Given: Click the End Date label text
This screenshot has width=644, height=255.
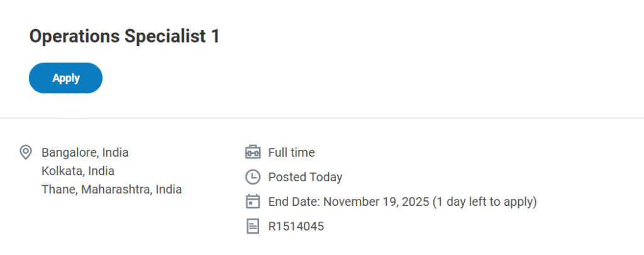Looking at the screenshot, I should click(294, 201).
